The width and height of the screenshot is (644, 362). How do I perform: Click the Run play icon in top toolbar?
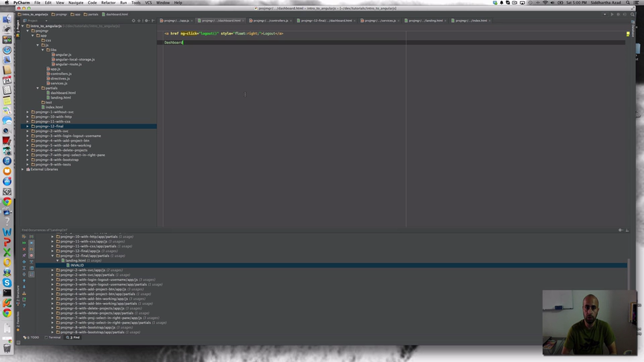(612, 14)
